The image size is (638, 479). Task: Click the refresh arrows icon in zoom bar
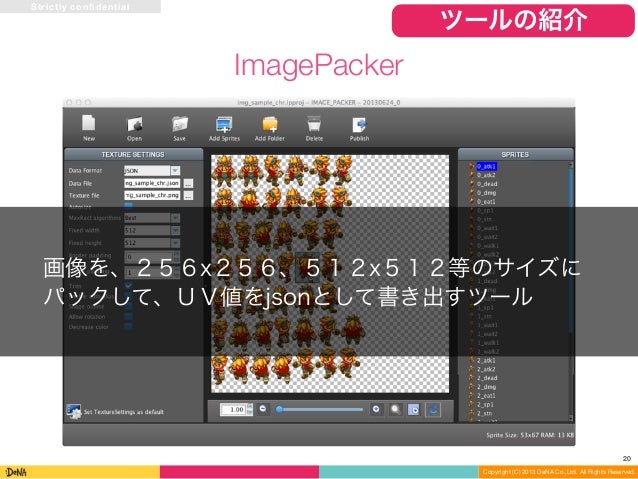click(x=433, y=409)
